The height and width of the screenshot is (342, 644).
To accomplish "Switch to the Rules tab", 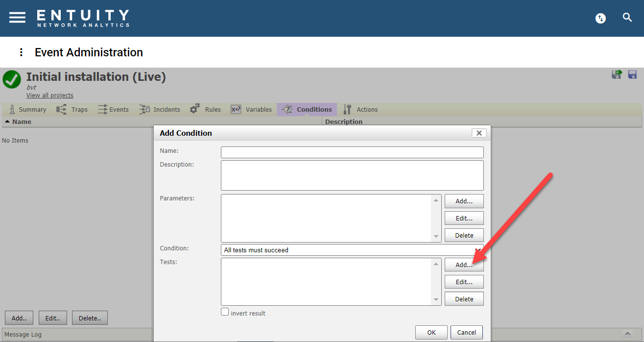I will point(206,109).
